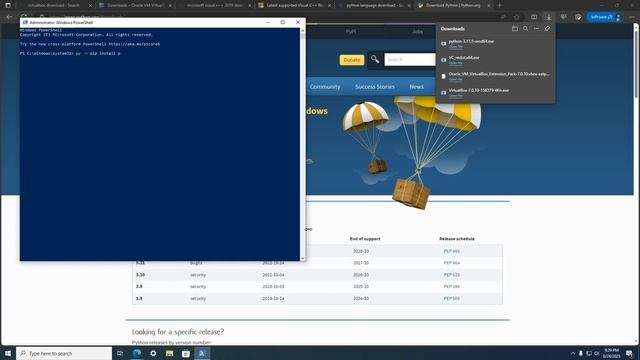The width and height of the screenshot is (640, 360).
Task: Open Success Stories menu on python.org
Action: pos(375,87)
